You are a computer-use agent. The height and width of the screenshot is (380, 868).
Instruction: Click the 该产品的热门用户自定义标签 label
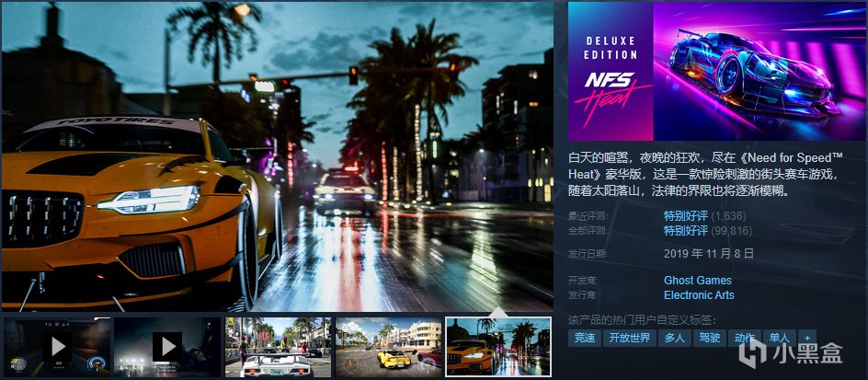[x=642, y=320]
